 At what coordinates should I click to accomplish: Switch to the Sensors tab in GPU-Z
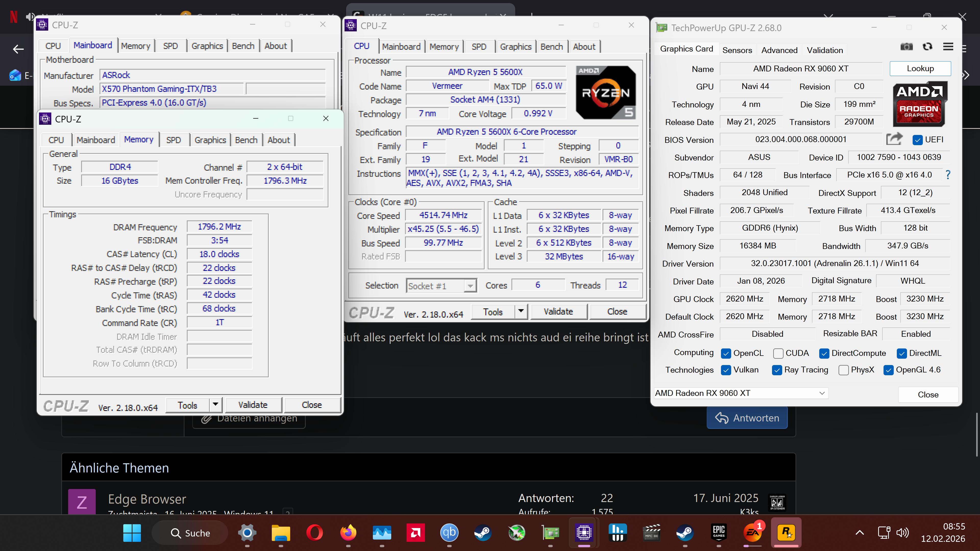tap(737, 50)
